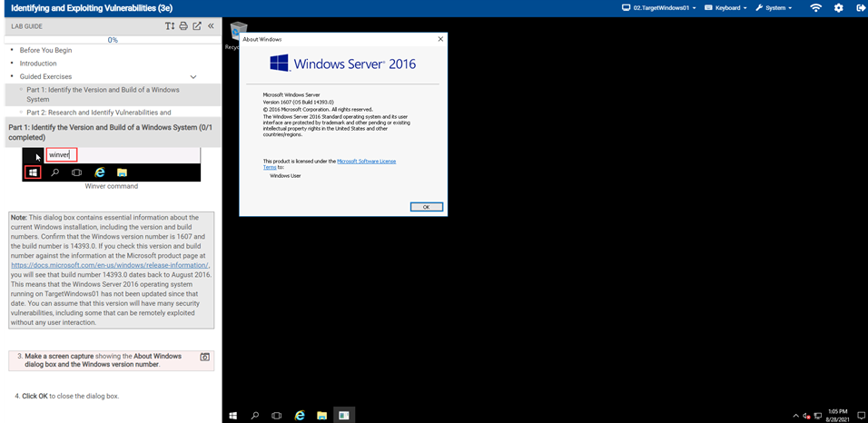The height and width of the screenshot is (423, 868).
Task: Open the Action Center notifications
Action: (860, 415)
